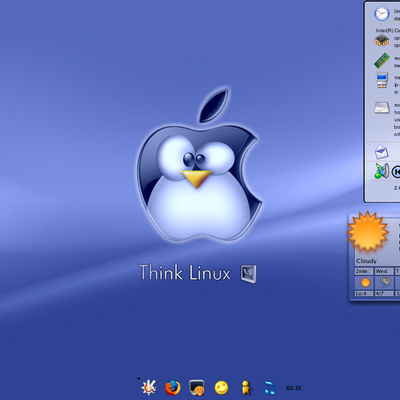Click the large sun weather icon
The image size is (400, 400).
368,232
